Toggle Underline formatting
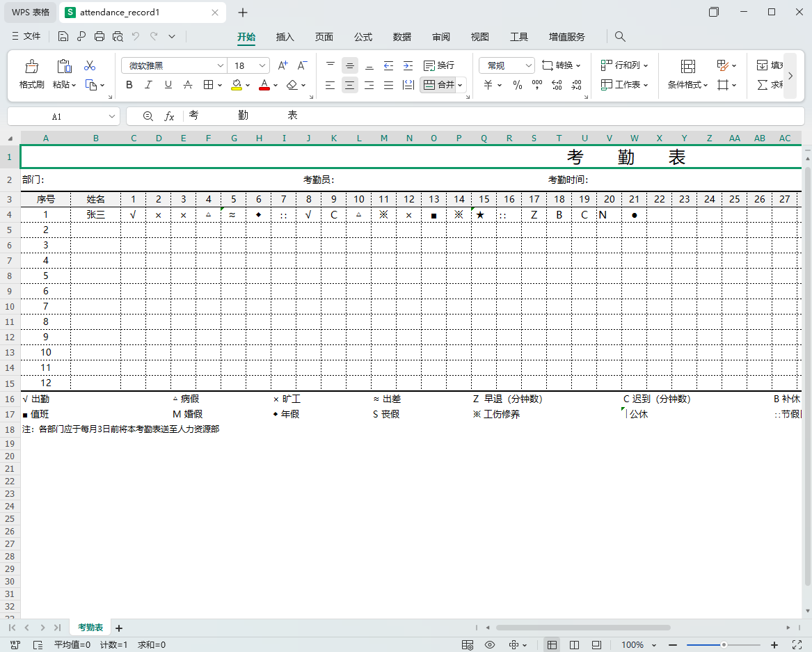 (x=168, y=84)
